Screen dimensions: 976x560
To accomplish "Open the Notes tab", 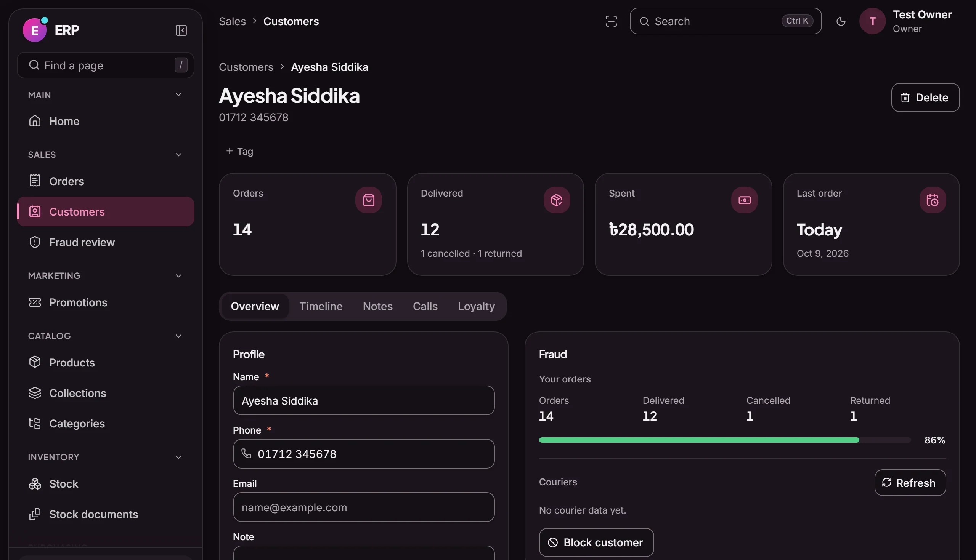I will click(377, 306).
